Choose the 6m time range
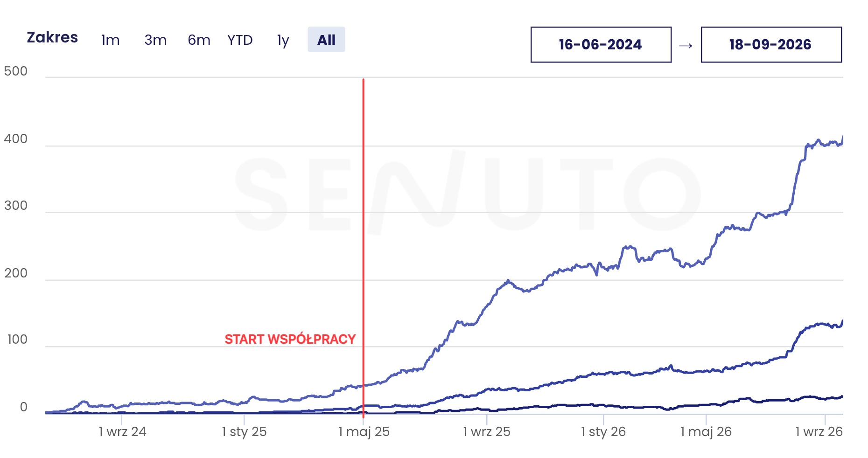Screen dimensions: 868x458 tap(199, 40)
